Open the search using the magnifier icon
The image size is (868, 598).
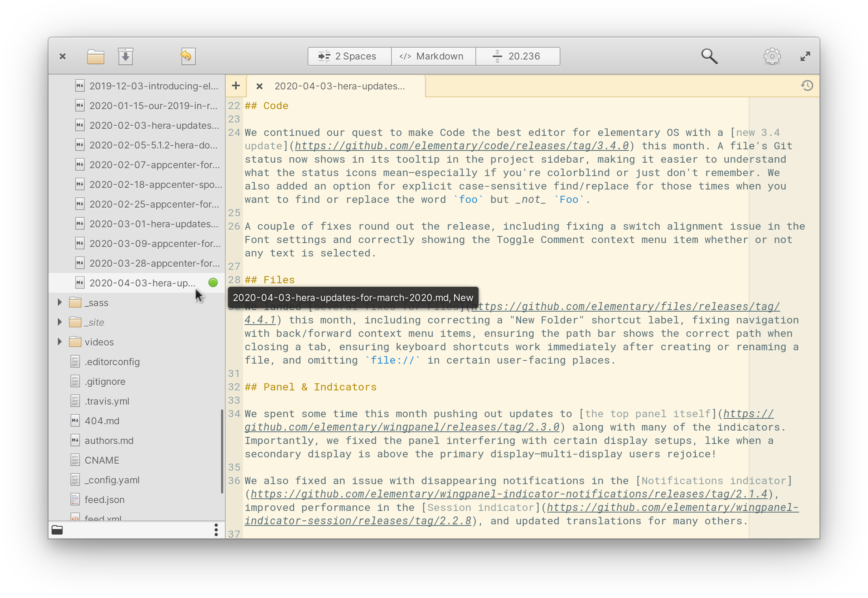tap(709, 56)
